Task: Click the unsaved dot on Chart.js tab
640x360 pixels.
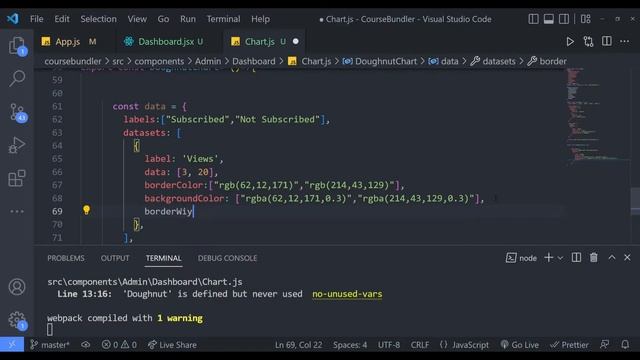Action: 296,41
